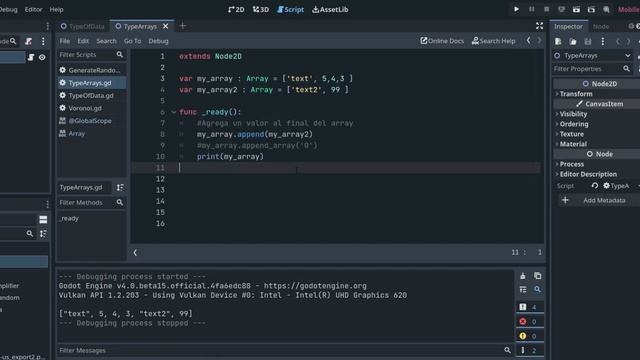Screen dimensions: 640x360
Task: Open the Help menu in the top bar
Action: [x=56, y=9]
